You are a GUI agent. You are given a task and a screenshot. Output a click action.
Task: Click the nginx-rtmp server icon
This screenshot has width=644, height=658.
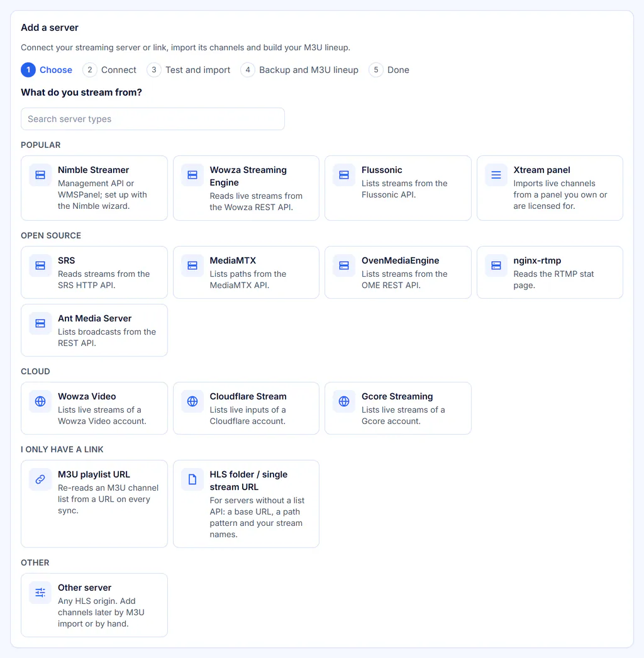(x=496, y=265)
